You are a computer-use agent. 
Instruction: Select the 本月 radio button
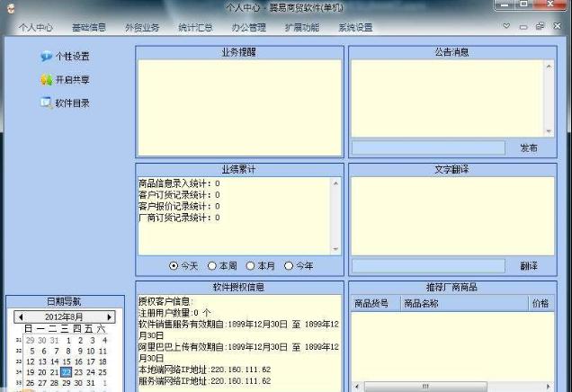pos(251,265)
